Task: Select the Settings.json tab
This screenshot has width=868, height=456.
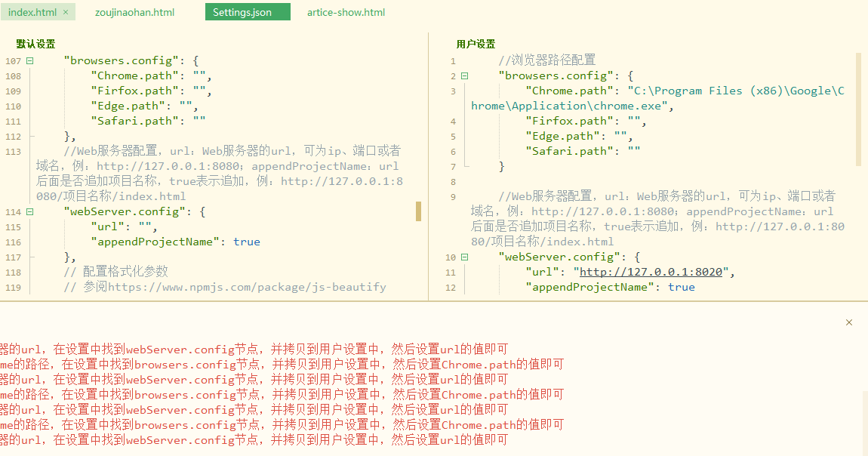Action: tap(242, 12)
